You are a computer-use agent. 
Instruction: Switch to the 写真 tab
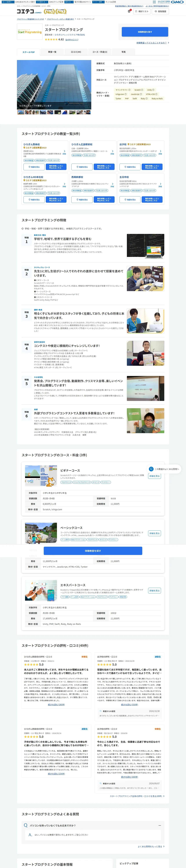tap(124, 52)
